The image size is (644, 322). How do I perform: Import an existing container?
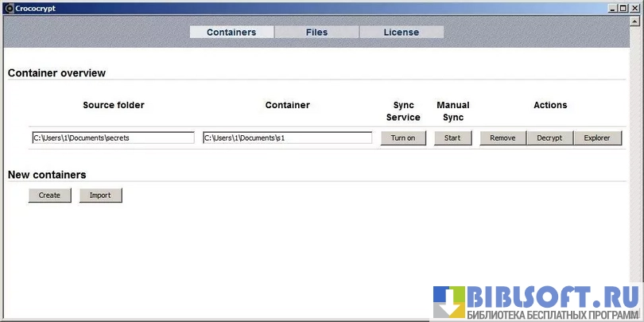[100, 195]
